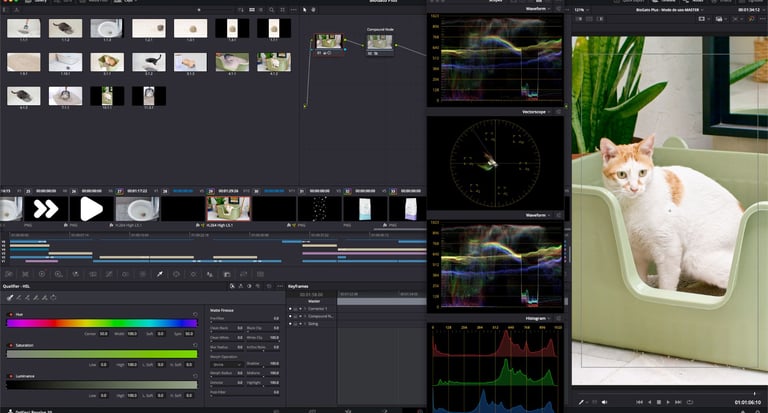This screenshot has height=413, width=768.
Task: Select the Qualifier eyedropper palette
Action: pyautogui.click(x=160, y=274)
